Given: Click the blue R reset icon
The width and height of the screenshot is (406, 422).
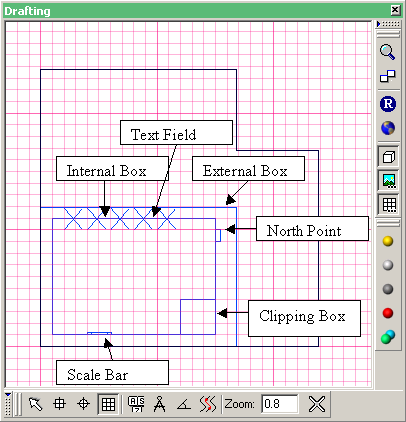Looking at the screenshot, I should click(x=388, y=104).
